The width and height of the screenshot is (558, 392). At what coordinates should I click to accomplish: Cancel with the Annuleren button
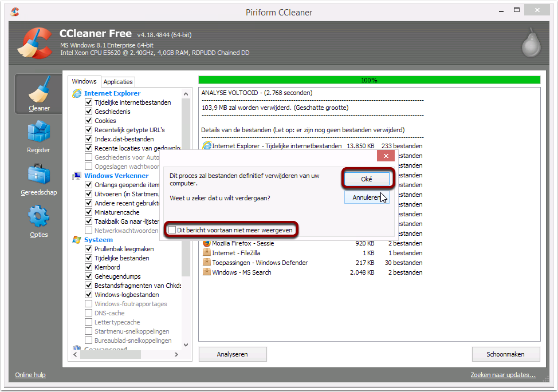[x=367, y=197]
